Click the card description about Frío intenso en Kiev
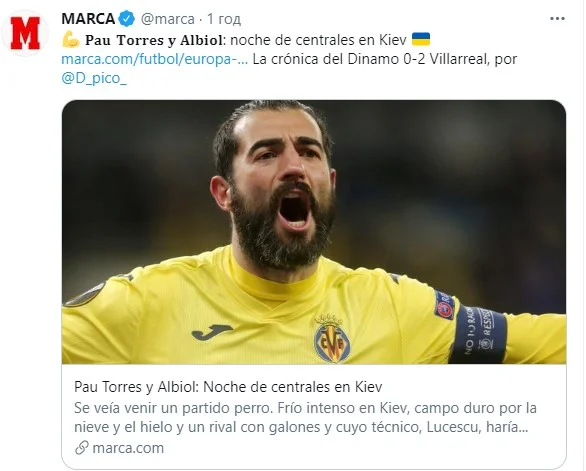The width and height of the screenshot is (586, 471). [x=305, y=418]
